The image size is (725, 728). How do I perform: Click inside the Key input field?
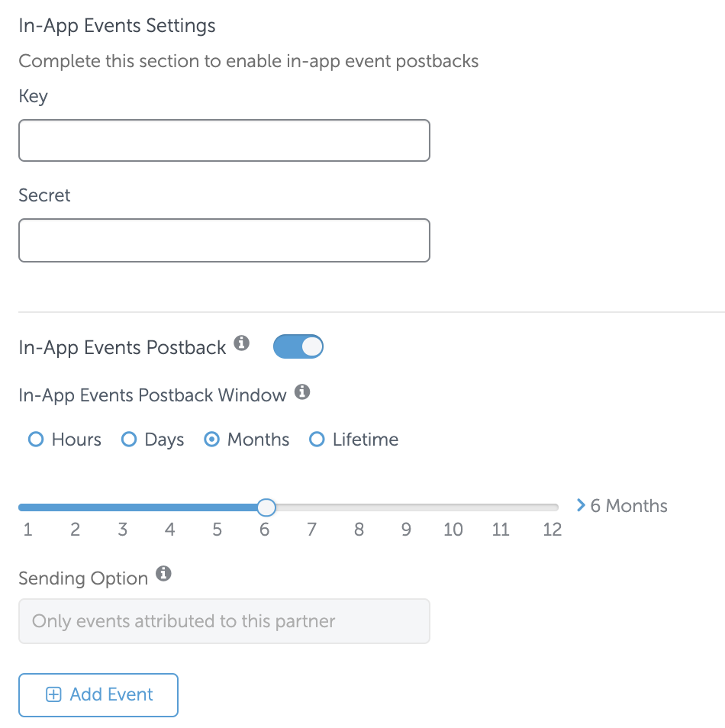pyautogui.click(x=224, y=140)
